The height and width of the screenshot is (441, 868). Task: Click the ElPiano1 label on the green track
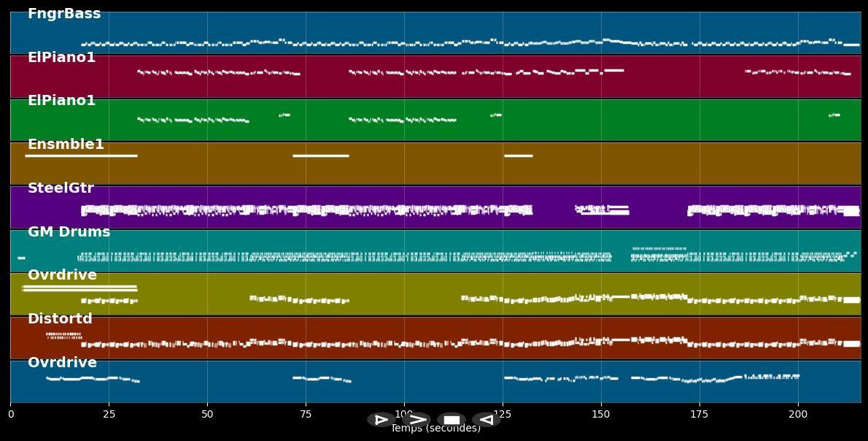[x=61, y=101]
